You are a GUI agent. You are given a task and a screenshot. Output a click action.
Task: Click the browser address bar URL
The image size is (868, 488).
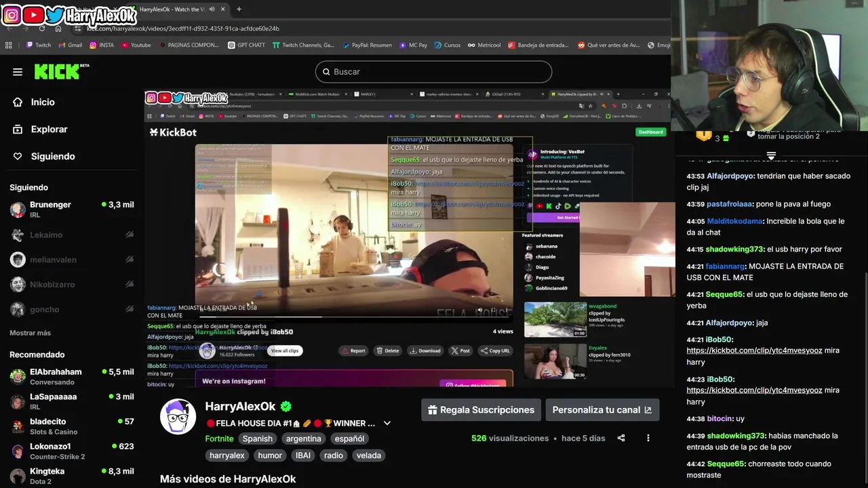(x=183, y=28)
